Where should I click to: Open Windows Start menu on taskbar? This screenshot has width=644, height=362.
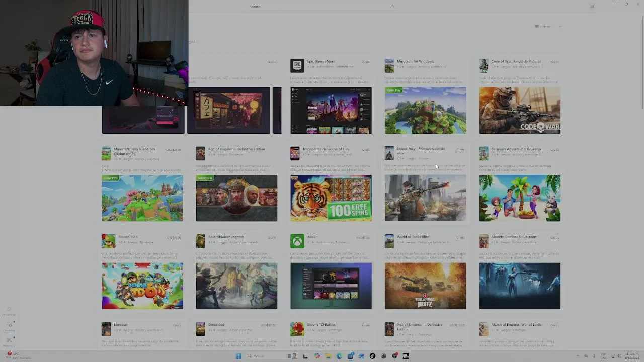tap(238, 356)
